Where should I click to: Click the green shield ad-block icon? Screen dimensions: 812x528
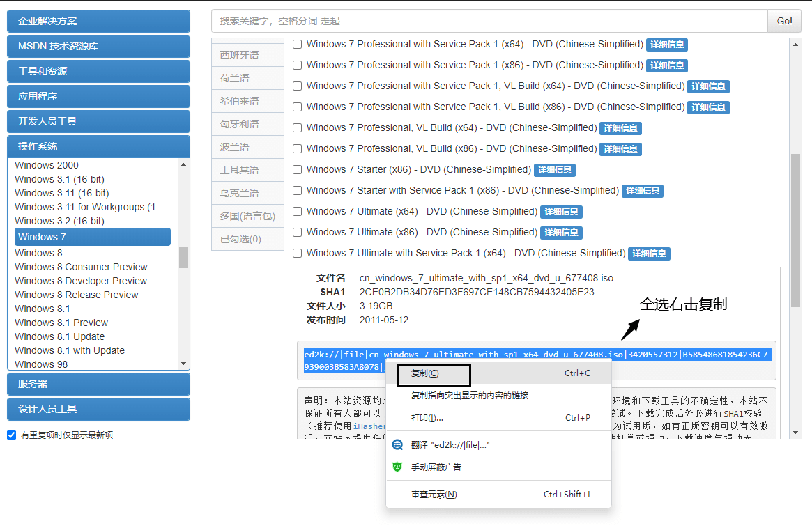click(397, 467)
